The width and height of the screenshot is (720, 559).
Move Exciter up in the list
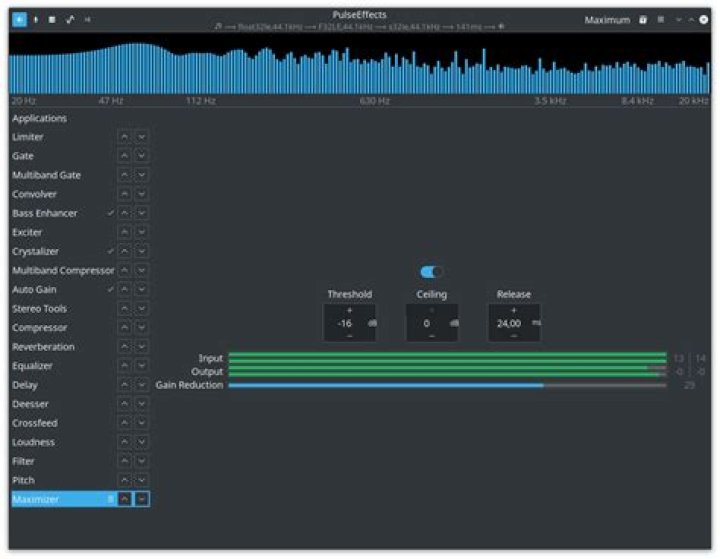click(124, 232)
